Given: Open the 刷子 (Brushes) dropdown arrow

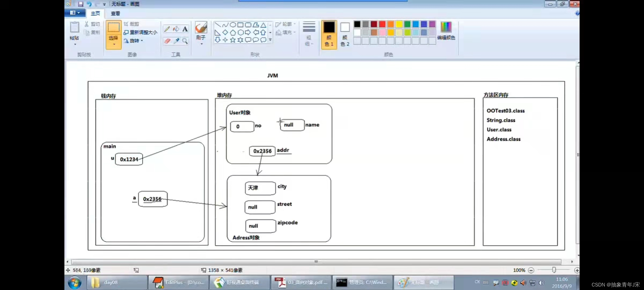Looking at the screenshot, I should (x=201, y=44).
